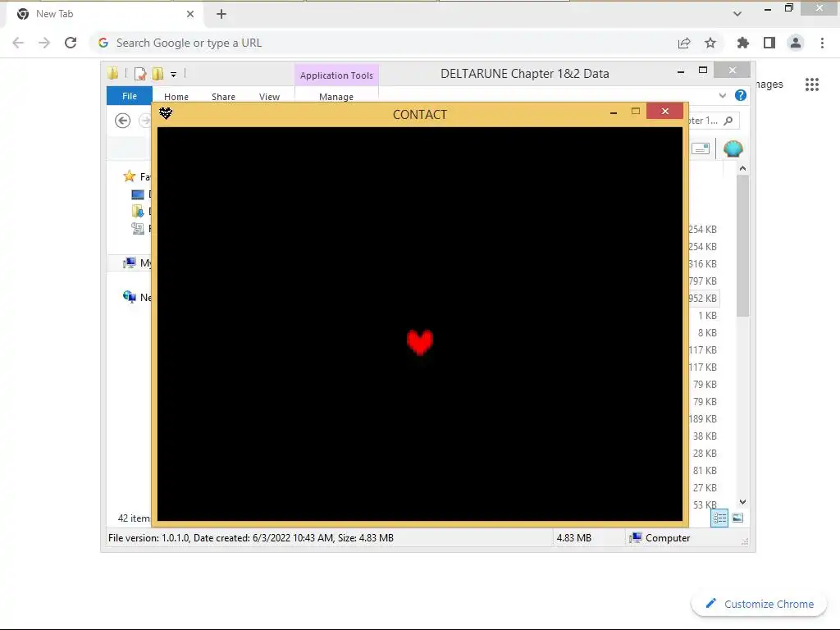Focus the Chrome address bar
This screenshot has width=840, height=630.
386,43
